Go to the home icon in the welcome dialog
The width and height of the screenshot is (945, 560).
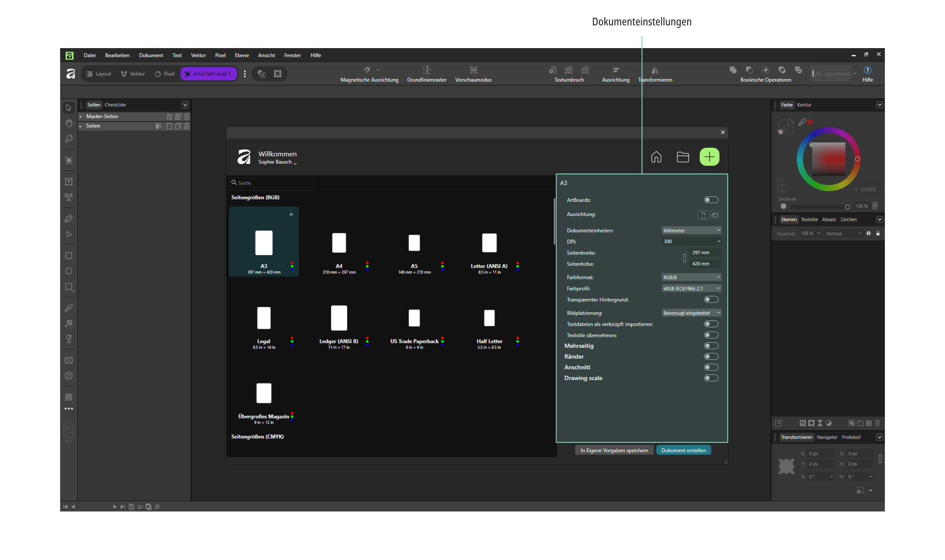point(656,157)
